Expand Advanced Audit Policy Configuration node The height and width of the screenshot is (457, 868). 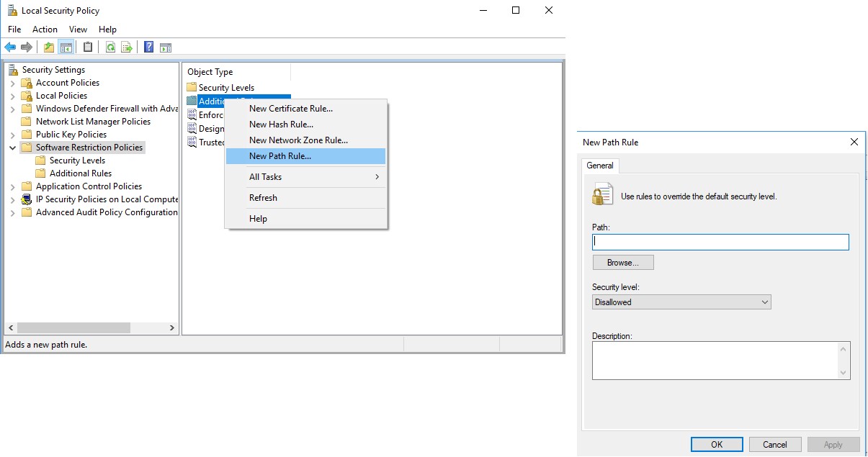coord(12,212)
